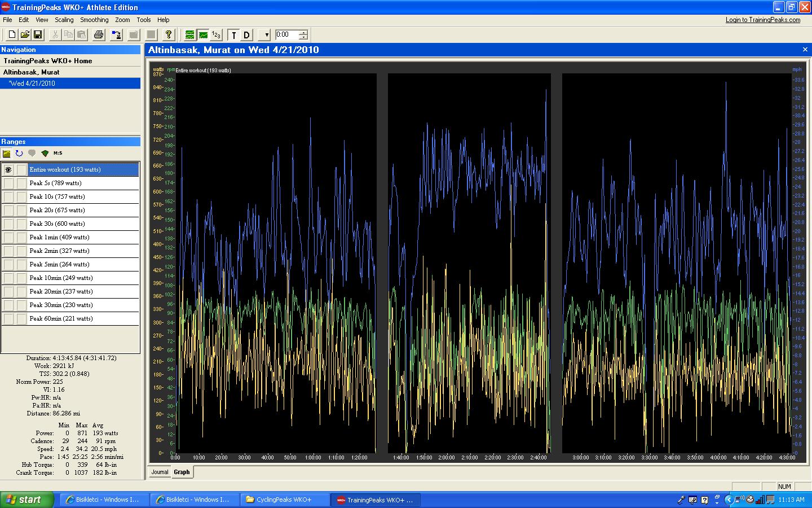The height and width of the screenshot is (508, 812).
Task: Increase smoothing time with up spinner arrow
Action: (303, 32)
